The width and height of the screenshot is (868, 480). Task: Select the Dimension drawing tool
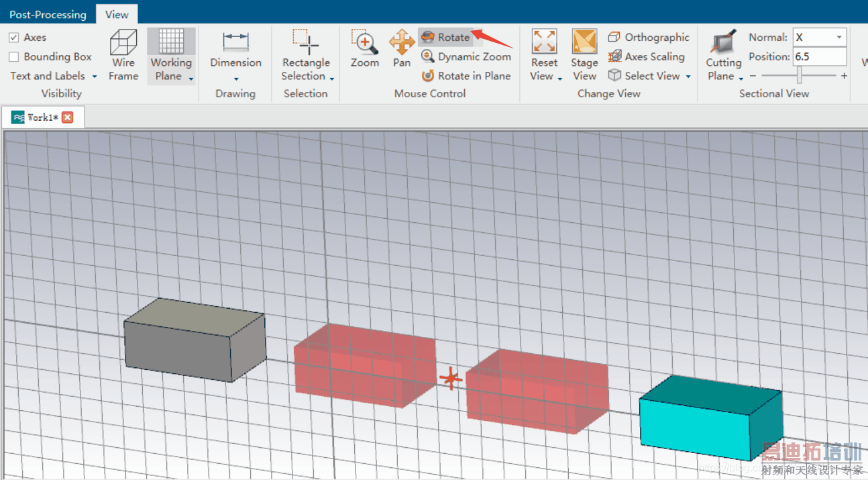pyautogui.click(x=235, y=49)
